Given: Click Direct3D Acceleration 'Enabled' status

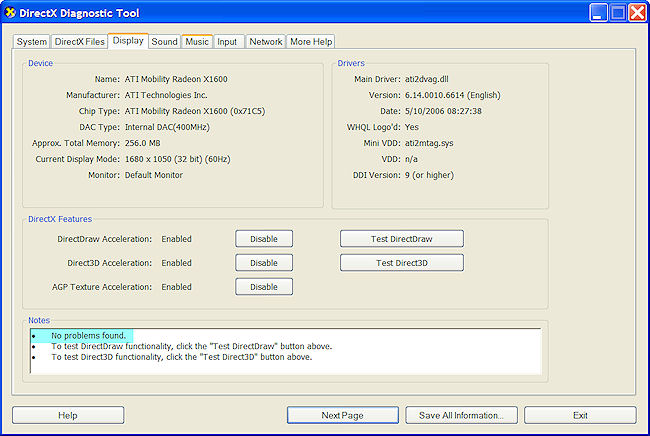Looking at the screenshot, I should tap(177, 263).
